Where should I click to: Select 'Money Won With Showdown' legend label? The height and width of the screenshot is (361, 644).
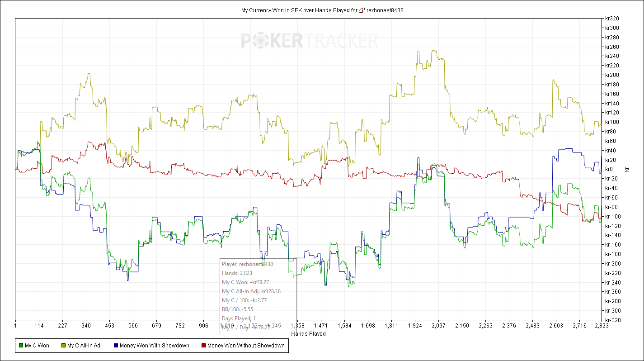(x=155, y=346)
